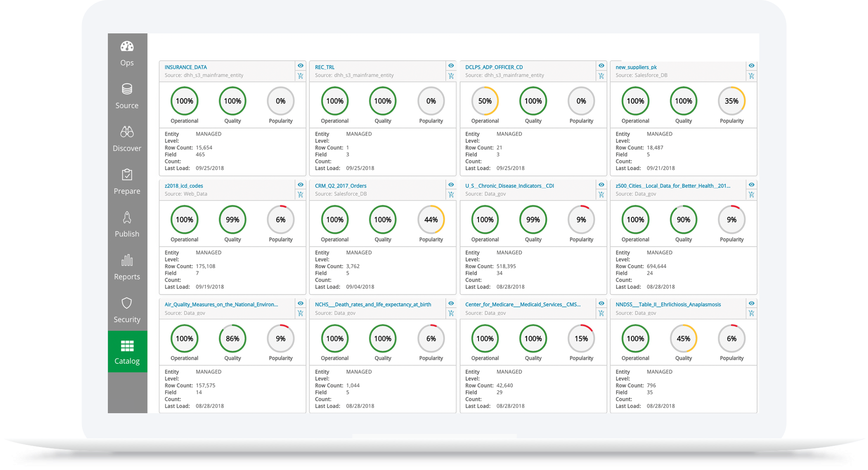Click 50% Operational gauge on DCLPS_ADP_OFFICER_CD
Viewport: 868px width, 470px height.
click(485, 101)
